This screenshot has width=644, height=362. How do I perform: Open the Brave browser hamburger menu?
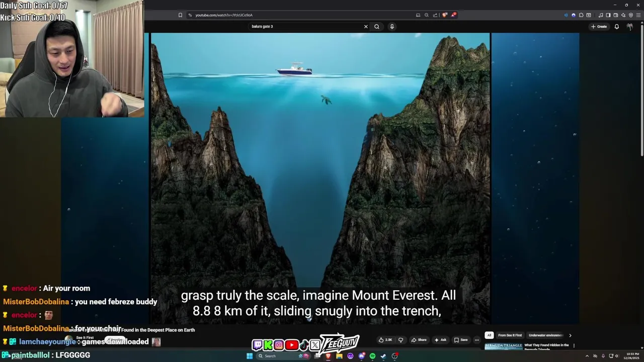tap(638, 15)
